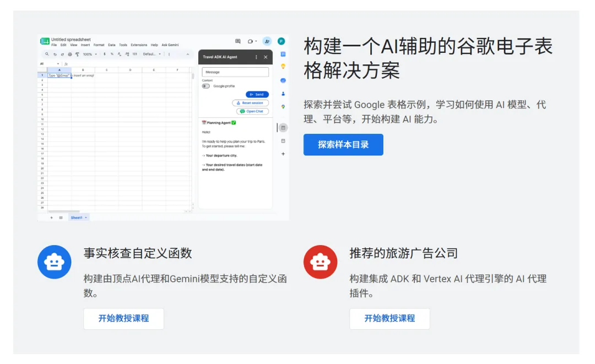This screenshot has height=364, width=595.
Task: Open the Default font dropdown
Action: point(152,54)
